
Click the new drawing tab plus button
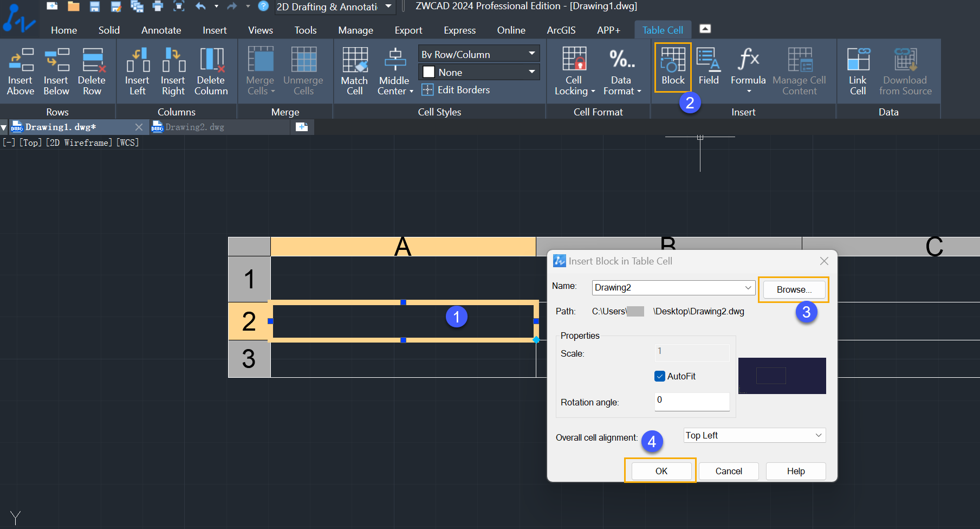tap(302, 127)
